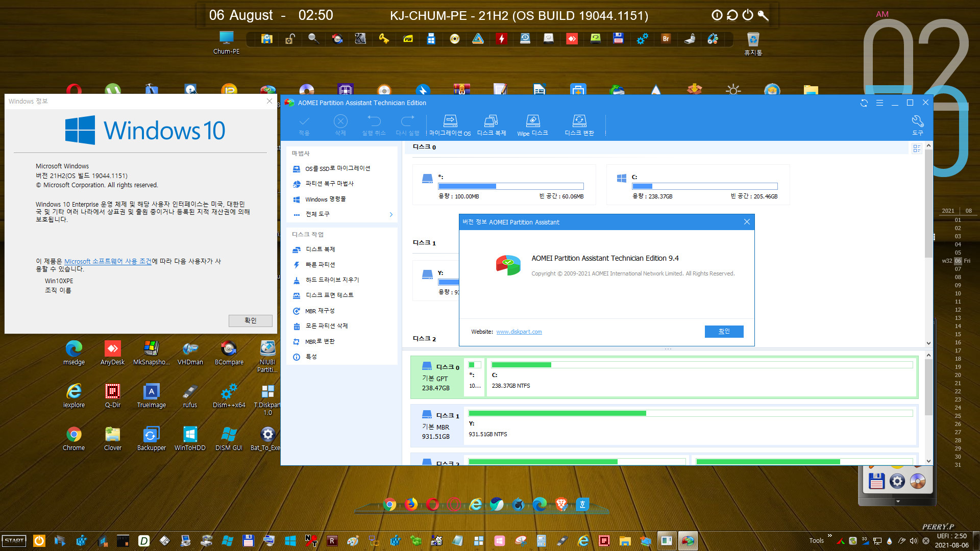Click the Migrate OS toolbar icon in AOMEI
The image size is (980, 551).
(450, 125)
